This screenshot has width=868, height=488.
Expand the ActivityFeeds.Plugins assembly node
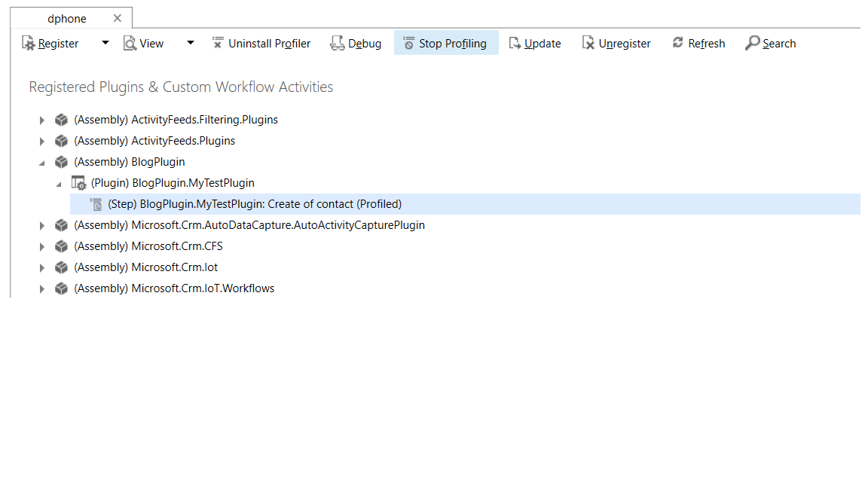coord(42,141)
